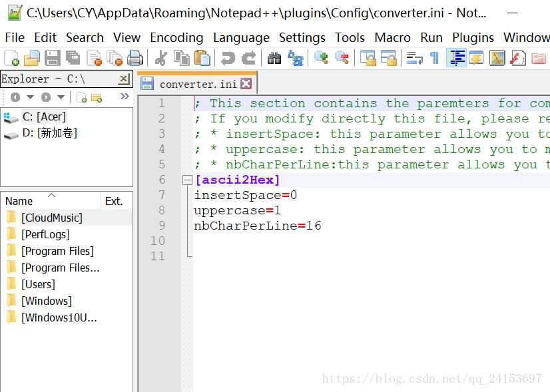550x392 pixels.
Task: Select the [CloudMusic] folder
Action: click(52, 218)
